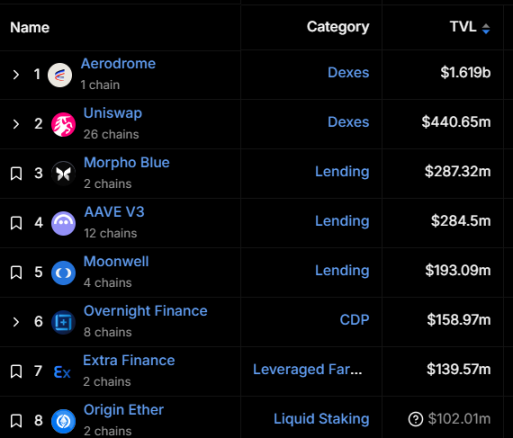Open the Origin Ether protocol link
The width and height of the screenshot is (513, 438).
pyautogui.click(x=123, y=410)
